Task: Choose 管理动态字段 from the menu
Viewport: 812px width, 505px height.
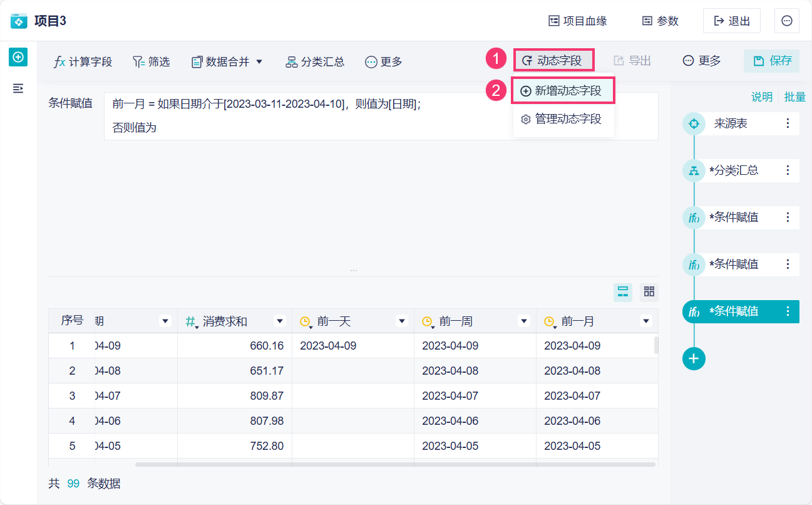Action: click(562, 119)
